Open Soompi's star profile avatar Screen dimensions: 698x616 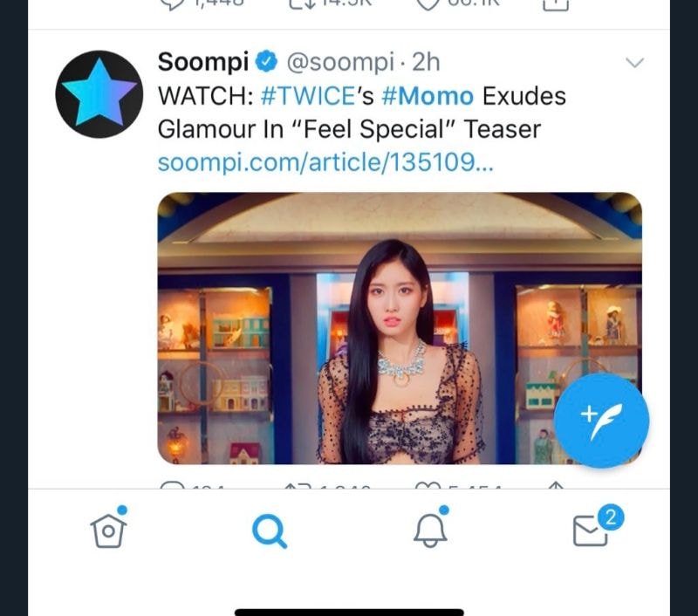point(97,94)
